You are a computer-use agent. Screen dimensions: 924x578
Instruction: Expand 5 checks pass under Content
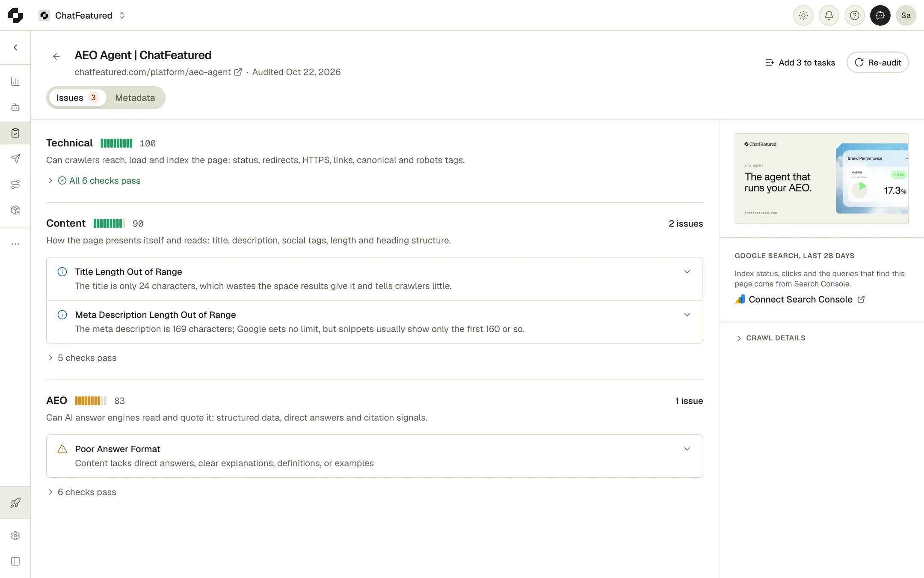click(x=82, y=358)
